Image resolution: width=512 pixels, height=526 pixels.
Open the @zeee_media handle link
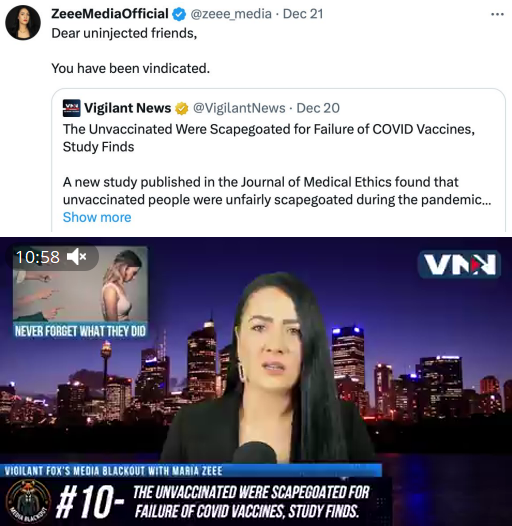[231, 14]
